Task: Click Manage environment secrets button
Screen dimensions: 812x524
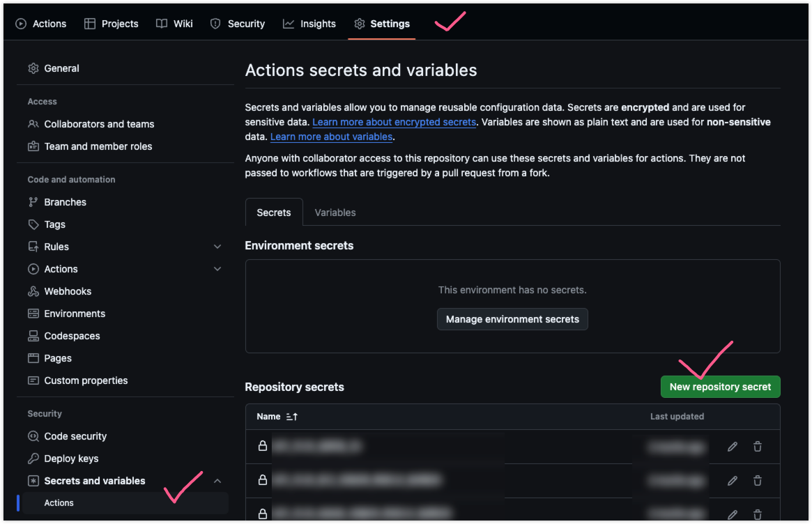Action: coord(513,319)
